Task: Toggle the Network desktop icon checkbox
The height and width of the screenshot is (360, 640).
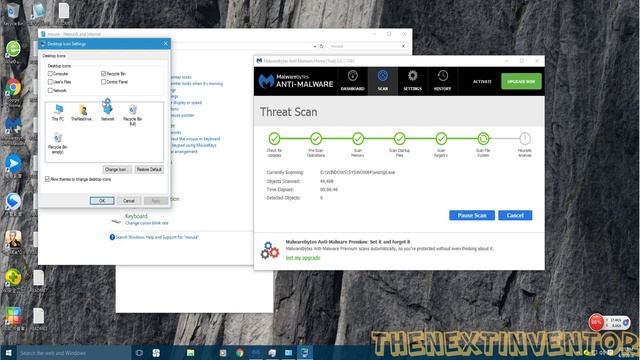Action: tap(50, 91)
